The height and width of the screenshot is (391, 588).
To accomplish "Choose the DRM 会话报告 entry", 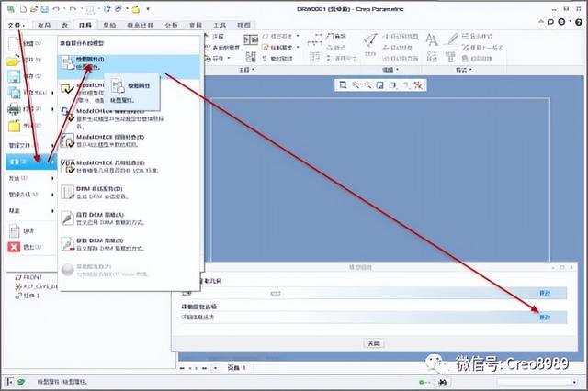I will [129, 193].
